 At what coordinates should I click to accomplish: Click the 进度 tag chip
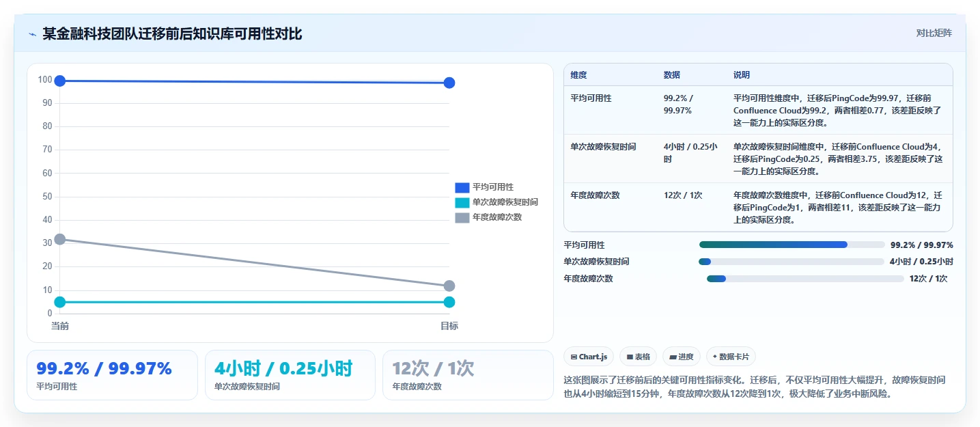(x=682, y=357)
